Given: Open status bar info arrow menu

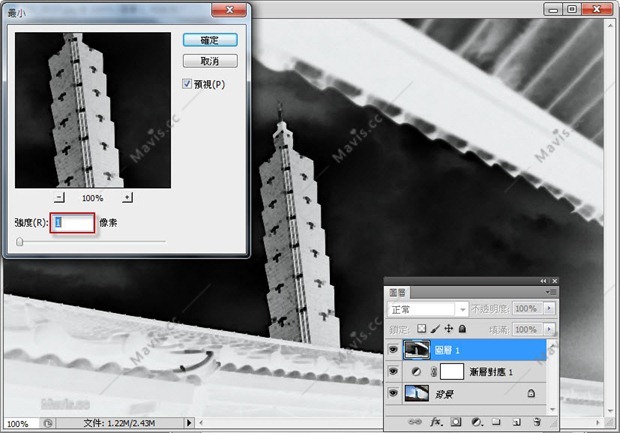Looking at the screenshot, I should click(189, 423).
